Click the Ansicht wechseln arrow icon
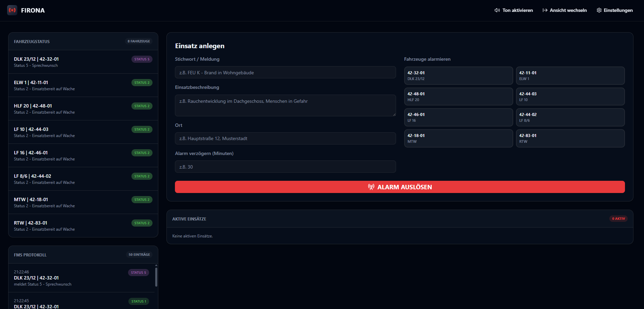The width and height of the screenshot is (644, 309). point(545,10)
